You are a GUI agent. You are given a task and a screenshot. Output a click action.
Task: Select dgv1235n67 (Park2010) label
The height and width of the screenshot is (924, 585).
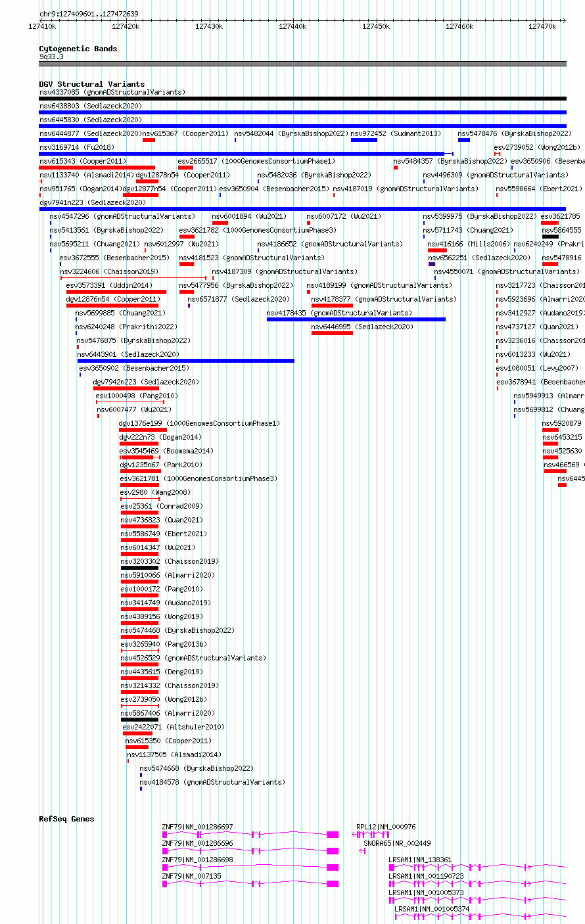click(161, 465)
